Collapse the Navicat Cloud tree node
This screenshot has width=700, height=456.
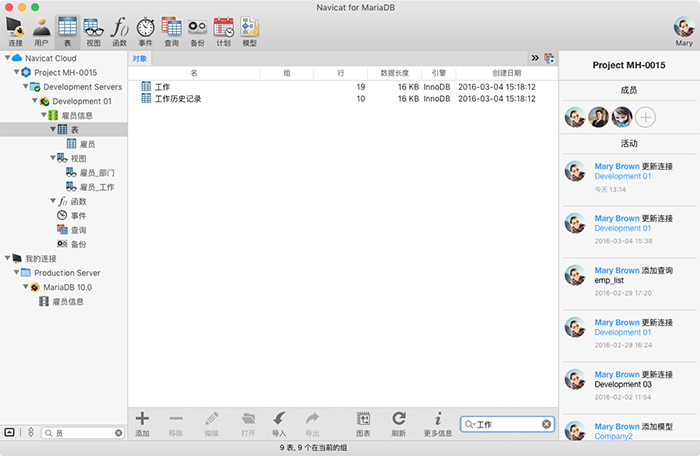tap(7, 58)
